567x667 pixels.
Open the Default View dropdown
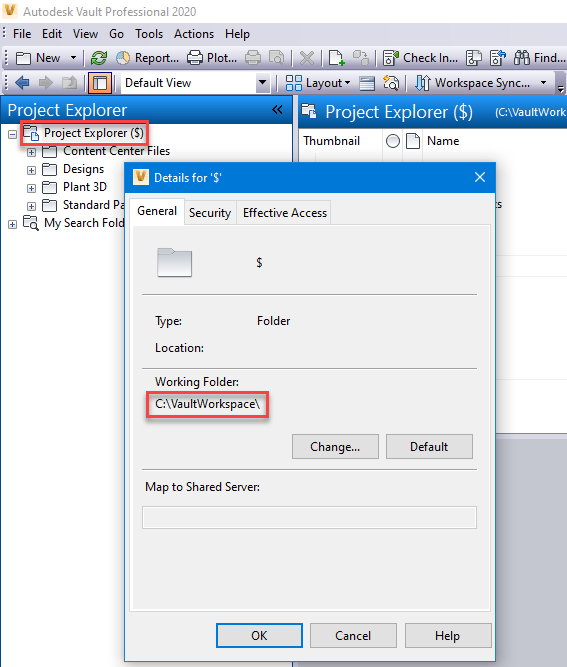pyautogui.click(x=262, y=83)
